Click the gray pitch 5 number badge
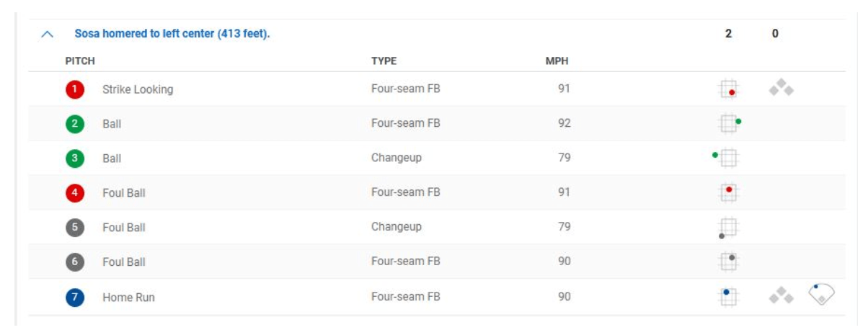The width and height of the screenshot is (868, 330). pyautogui.click(x=75, y=228)
